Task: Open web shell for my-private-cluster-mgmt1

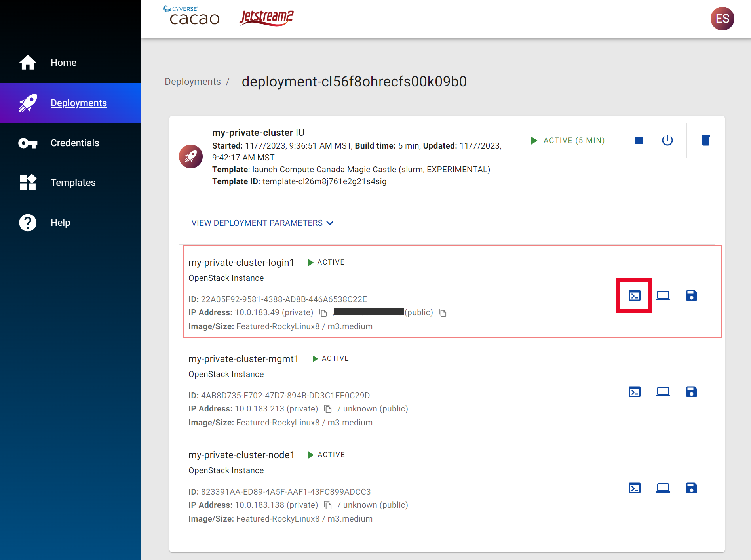Action: tap(634, 392)
